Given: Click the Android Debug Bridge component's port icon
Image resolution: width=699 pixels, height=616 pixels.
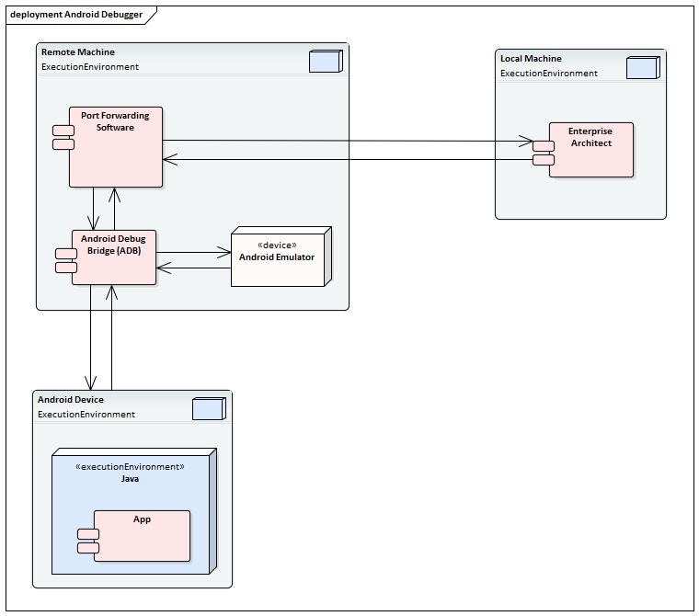Looking at the screenshot, I should (65, 260).
